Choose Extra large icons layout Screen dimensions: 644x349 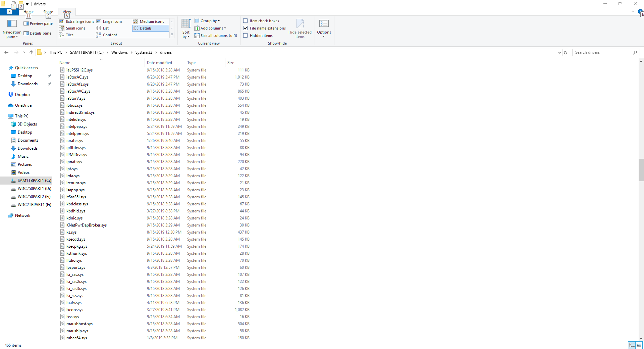77,21
